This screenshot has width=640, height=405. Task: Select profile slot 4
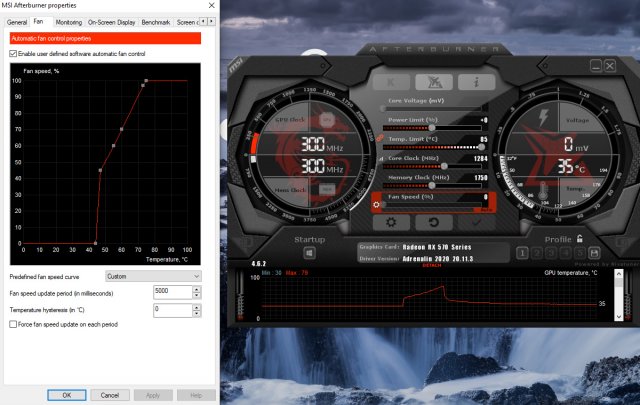(x=565, y=253)
